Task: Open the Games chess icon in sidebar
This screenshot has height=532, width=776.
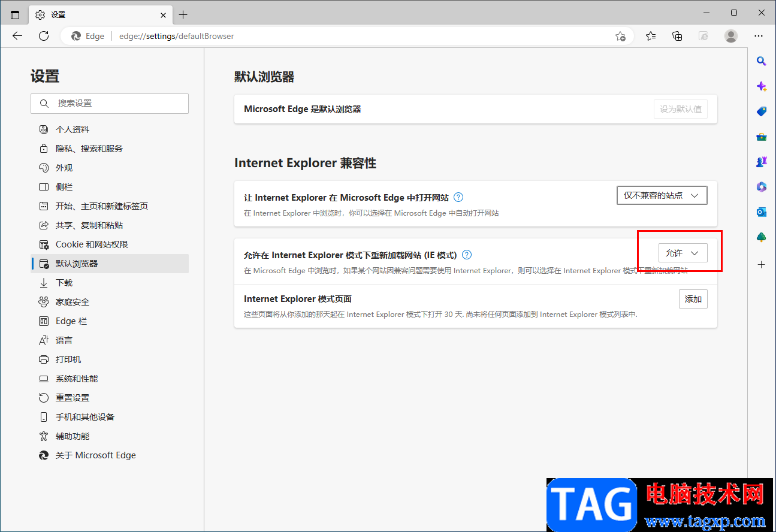Action: pos(762,162)
